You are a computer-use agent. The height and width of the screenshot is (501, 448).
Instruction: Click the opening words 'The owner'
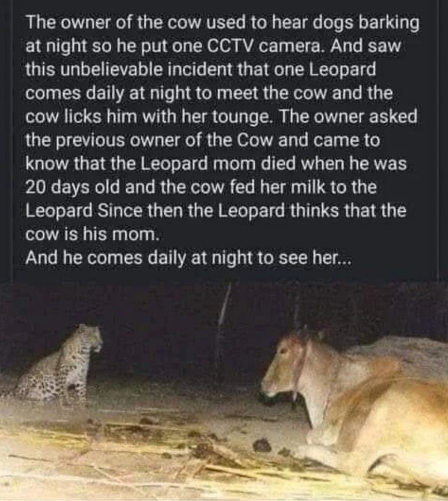click(x=68, y=23)
